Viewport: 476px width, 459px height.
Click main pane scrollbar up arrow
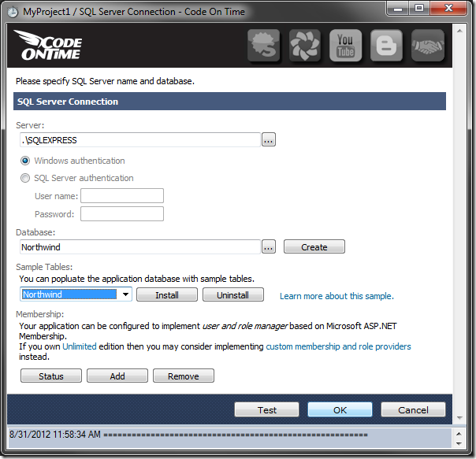pos(459,31)
